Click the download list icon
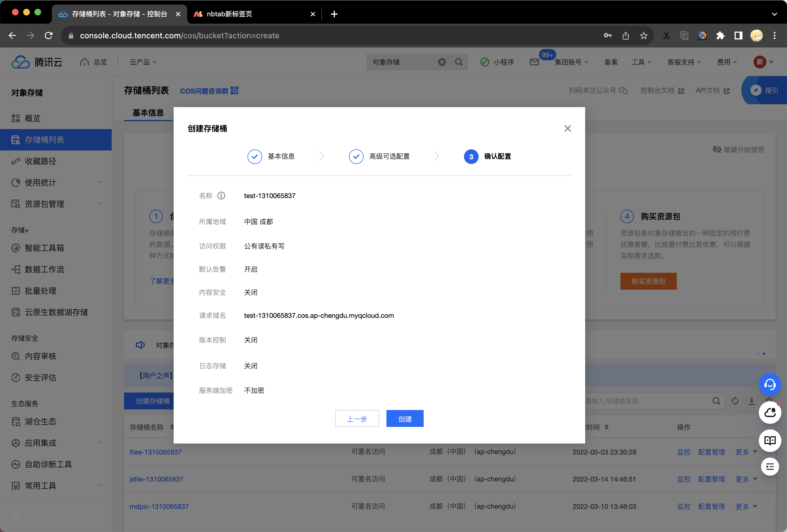 (751, 401)
